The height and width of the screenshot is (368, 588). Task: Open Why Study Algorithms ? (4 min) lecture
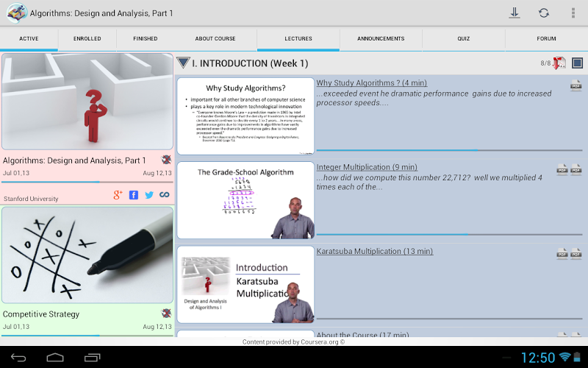pos(372,83)
